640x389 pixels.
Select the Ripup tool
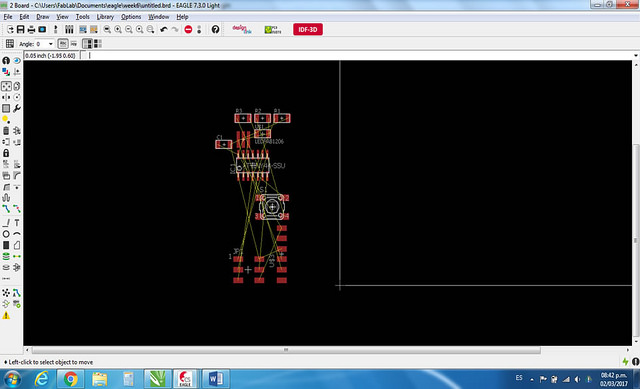(17, 209)
